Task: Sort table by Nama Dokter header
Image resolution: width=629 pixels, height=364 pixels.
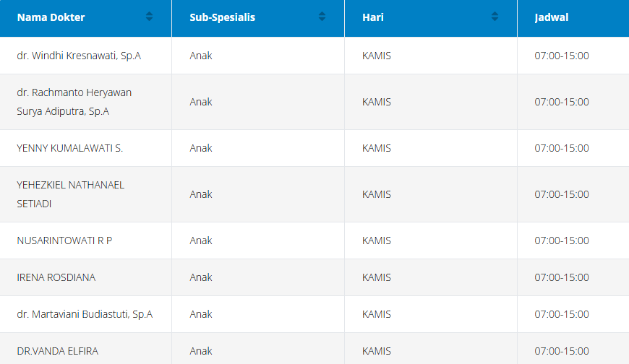Action: tap(51, 17)
